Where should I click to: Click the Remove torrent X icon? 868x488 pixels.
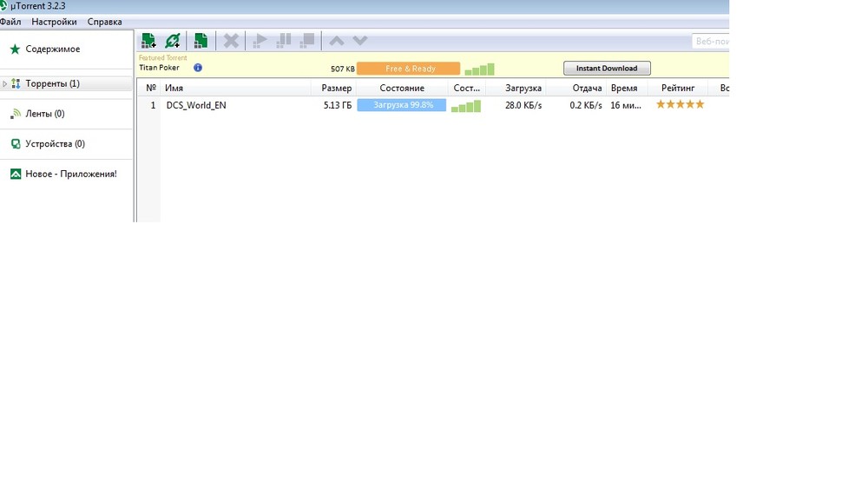(231, 41)
